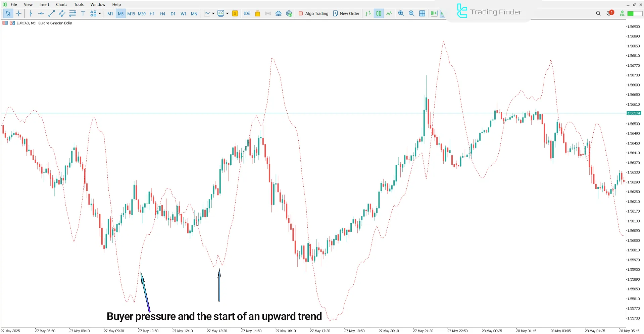Select the Crosshair tool
Image resolution: width=644 pixels, height=334 pixels.
click(18, 13)
